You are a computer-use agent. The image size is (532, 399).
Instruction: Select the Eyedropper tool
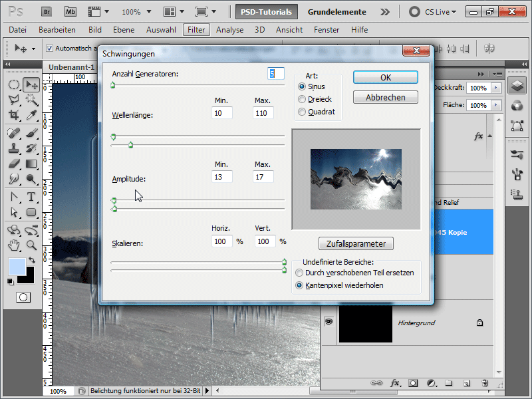tap(31, 115)
